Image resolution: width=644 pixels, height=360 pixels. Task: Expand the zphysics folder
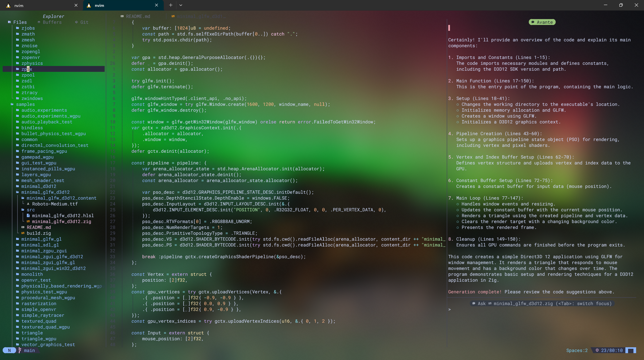tap(32, 63)
